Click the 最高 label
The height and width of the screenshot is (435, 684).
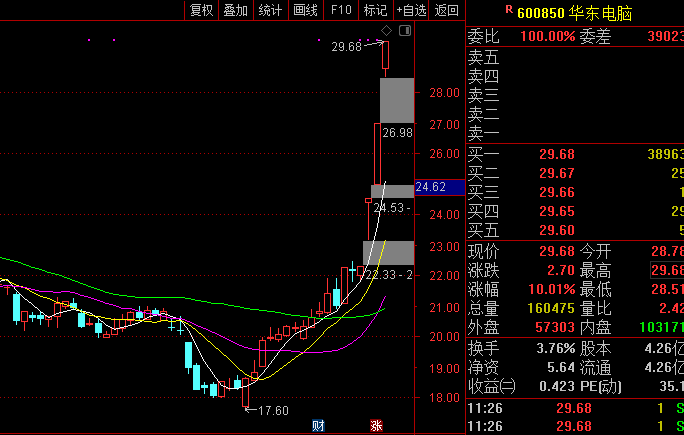(595, 271)
